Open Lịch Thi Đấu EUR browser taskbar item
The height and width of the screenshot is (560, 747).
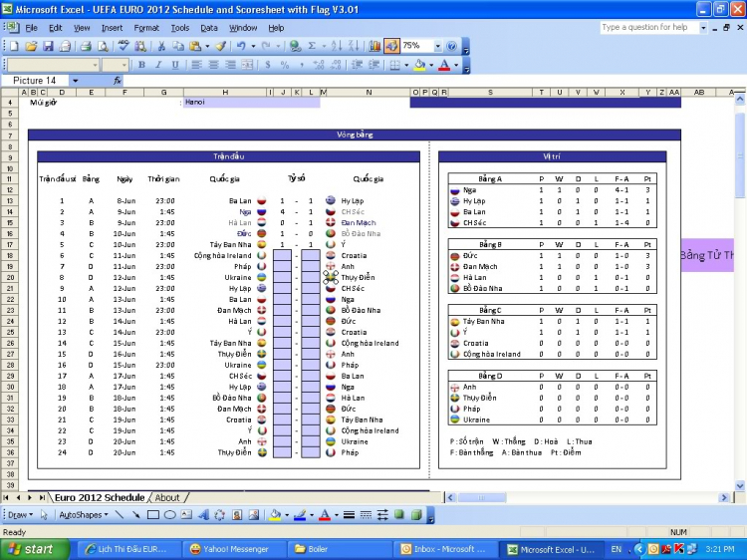point(128,549)
